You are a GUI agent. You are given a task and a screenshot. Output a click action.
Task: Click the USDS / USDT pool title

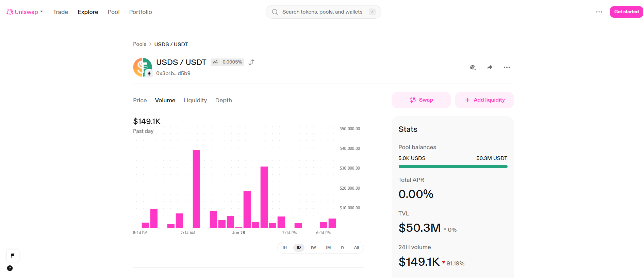pyautogui.click(x=181, y=62)
